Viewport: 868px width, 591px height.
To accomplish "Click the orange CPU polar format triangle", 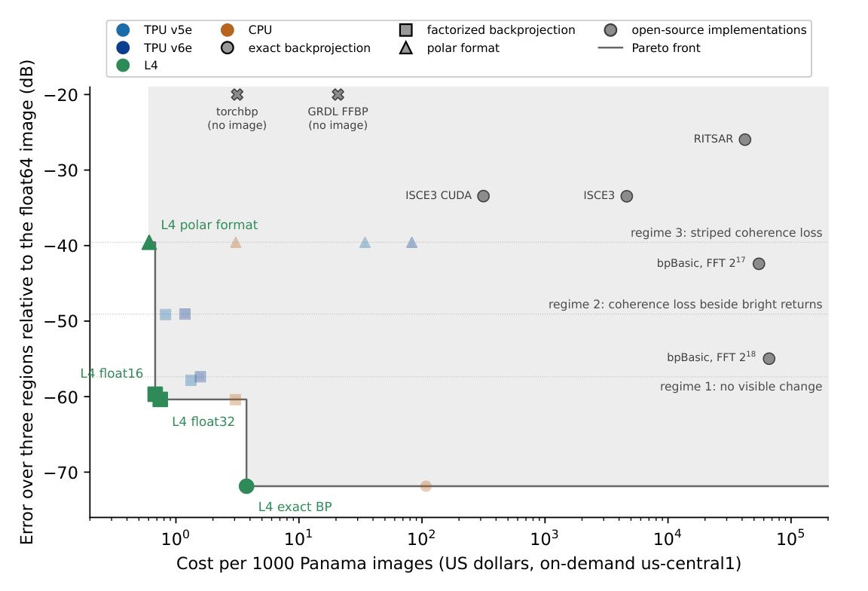I will click(235, 243).
